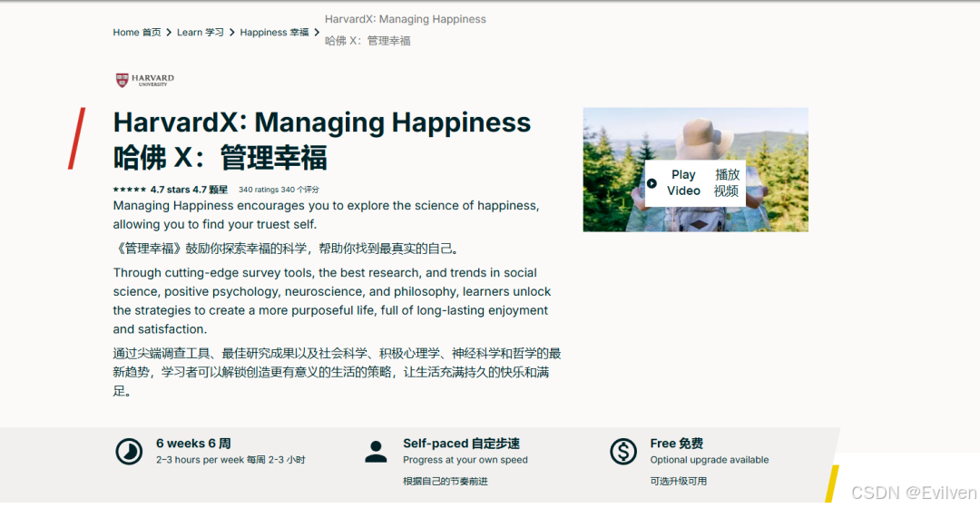Viewport: 980px width, 508px height.
Task: Click the 哈佛 X：管理幸福 heading
Action: click(220, 158)
